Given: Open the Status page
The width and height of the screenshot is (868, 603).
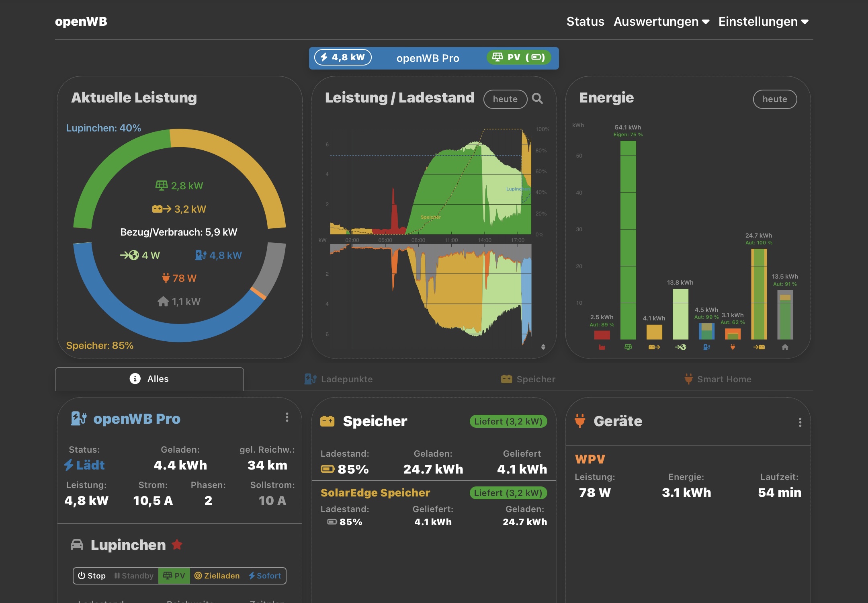Looking at the screenshot, I should (585, 21).
